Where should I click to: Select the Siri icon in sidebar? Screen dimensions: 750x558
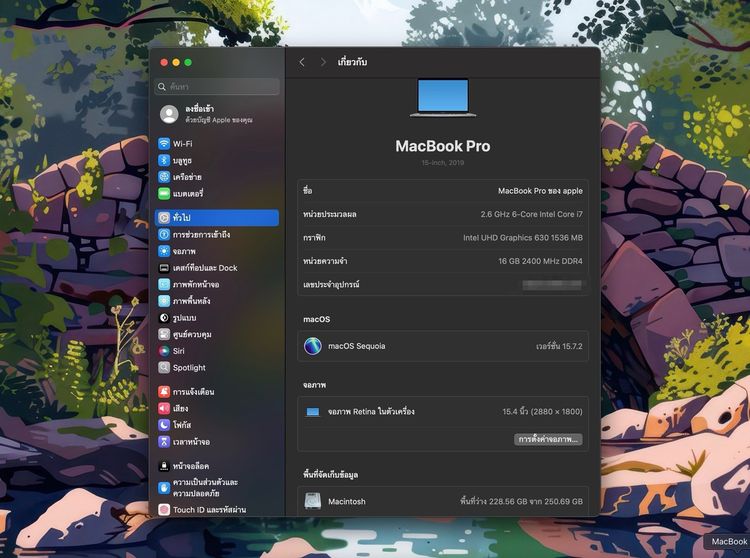(164, 351)
